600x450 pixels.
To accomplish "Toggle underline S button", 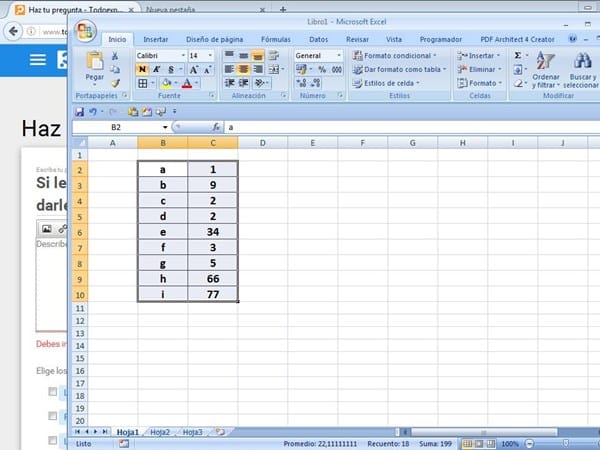I will coord(171,69).
